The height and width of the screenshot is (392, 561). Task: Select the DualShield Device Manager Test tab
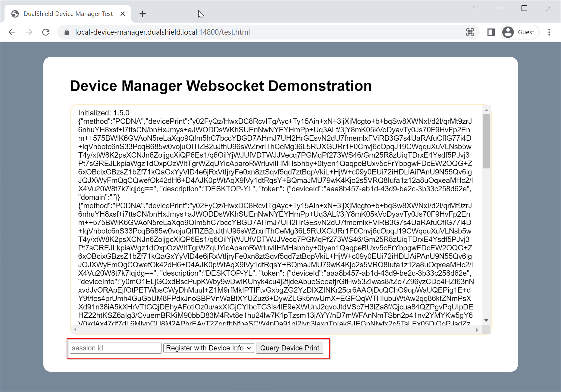point(68,14)
